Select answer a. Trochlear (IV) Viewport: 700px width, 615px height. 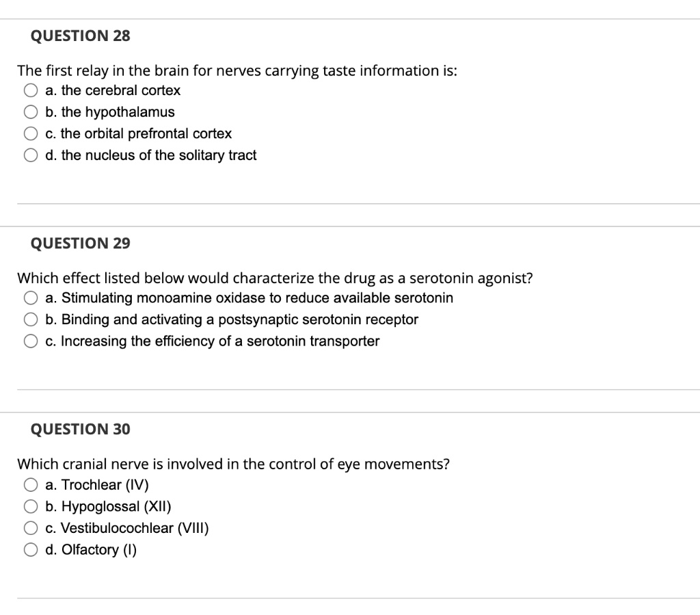click(31, 485)
